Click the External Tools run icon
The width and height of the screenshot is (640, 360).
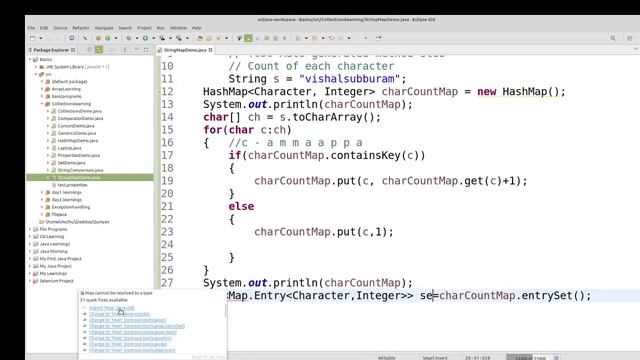pos(179,38)
